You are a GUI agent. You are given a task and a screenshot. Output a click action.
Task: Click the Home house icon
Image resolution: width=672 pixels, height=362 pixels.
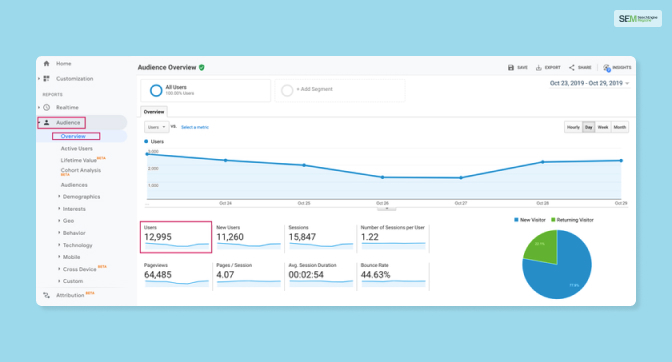(x=46, y=63)
